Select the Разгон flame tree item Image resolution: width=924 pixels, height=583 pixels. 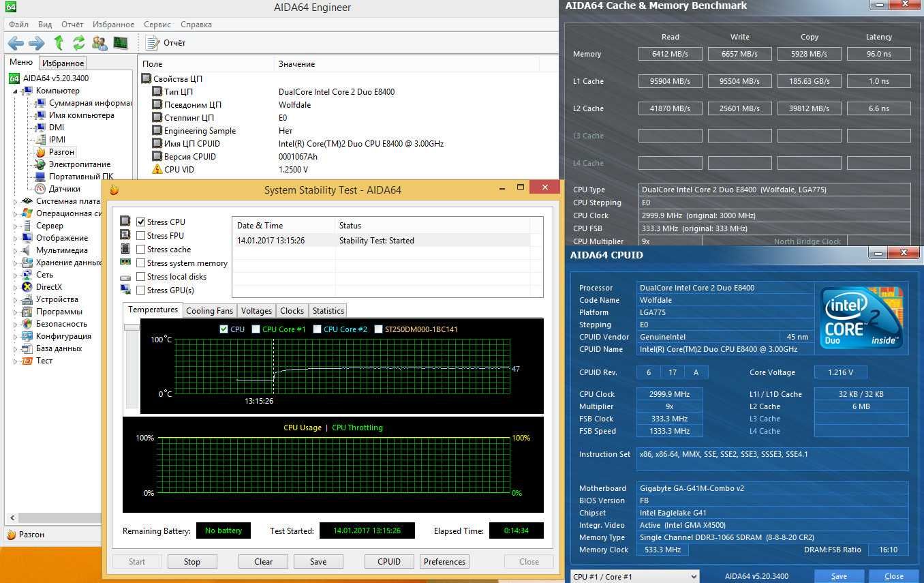click(x=55, y=152)
